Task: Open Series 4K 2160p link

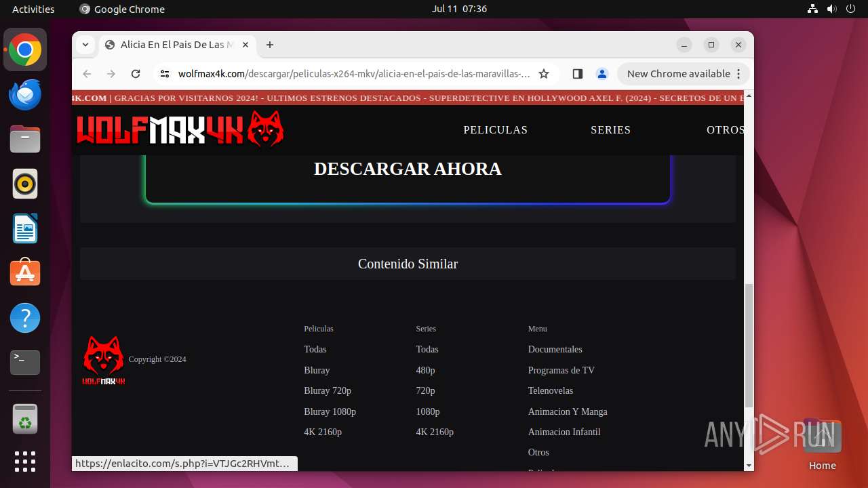Action: tap(435, 432)
